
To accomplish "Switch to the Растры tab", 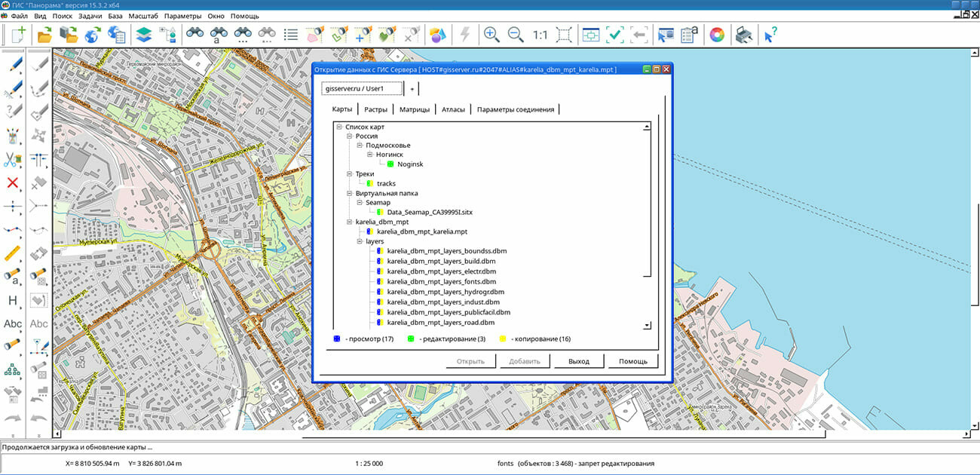I will (x=375, y=109).
